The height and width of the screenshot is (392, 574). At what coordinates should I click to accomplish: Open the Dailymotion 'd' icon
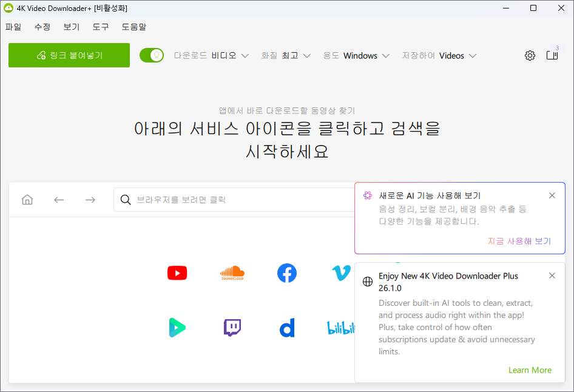pyautogui.click(x=287, y=328)
